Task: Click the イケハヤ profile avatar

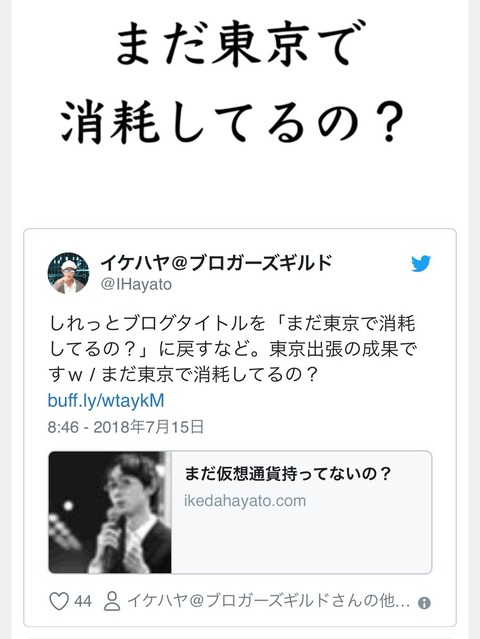Action: [68, 273]
